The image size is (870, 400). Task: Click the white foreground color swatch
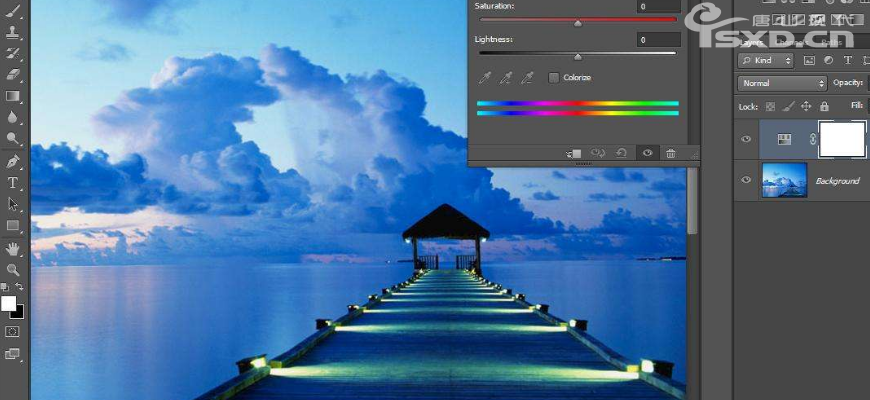point(9,303)
